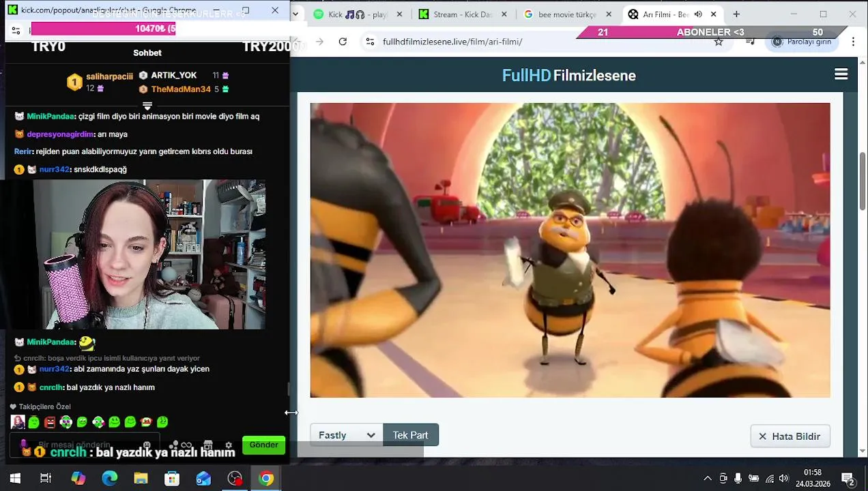The height and width of the screenshot is (491, 868).
Task: Open the tab search dropdown arrow
Action: (x=295, y=14)
